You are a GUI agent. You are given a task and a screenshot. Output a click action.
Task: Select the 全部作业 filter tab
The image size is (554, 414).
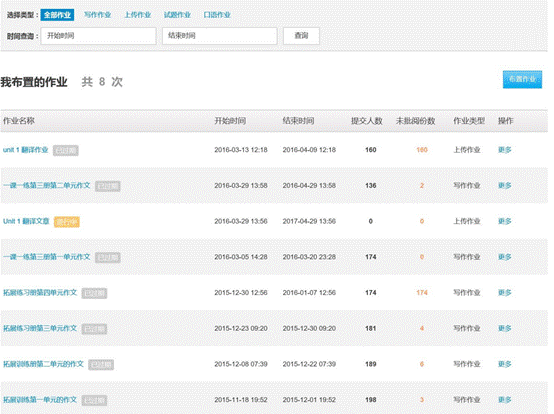[57, 15]
